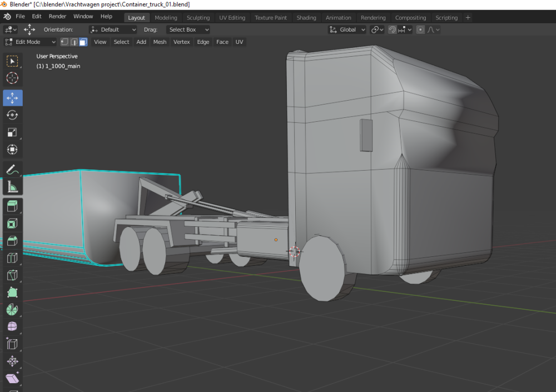Open the Edit Mode dropdown
The height and width of the screenshot is (392, 556).
pos(31,42)
